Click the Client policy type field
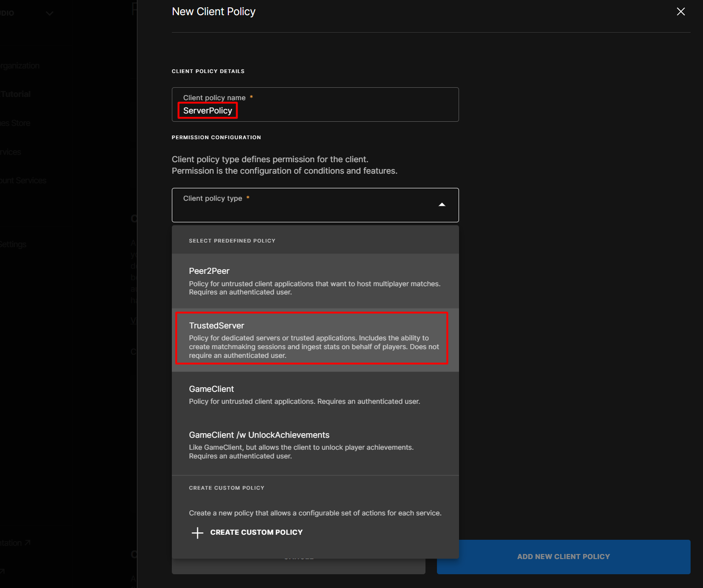Image resolution: width=703 pixels, height=588 pixels. [303, 205]
